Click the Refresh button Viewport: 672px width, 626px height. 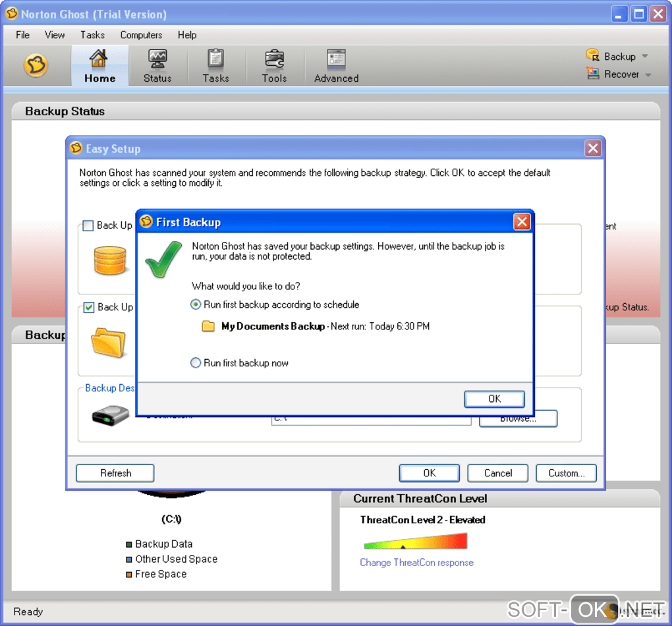(x=115, y=473)
